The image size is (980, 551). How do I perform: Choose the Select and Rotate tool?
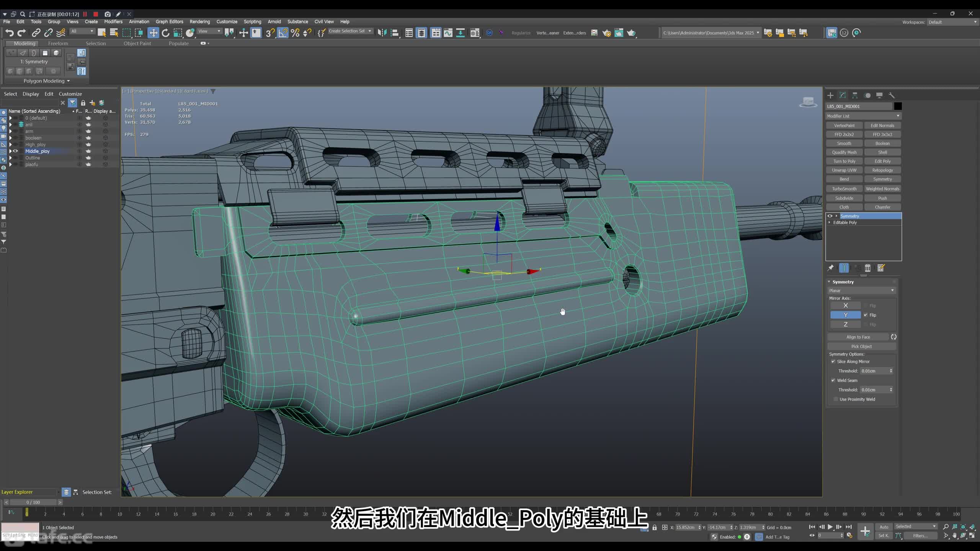pyautogui.click(x=165, y=33)
